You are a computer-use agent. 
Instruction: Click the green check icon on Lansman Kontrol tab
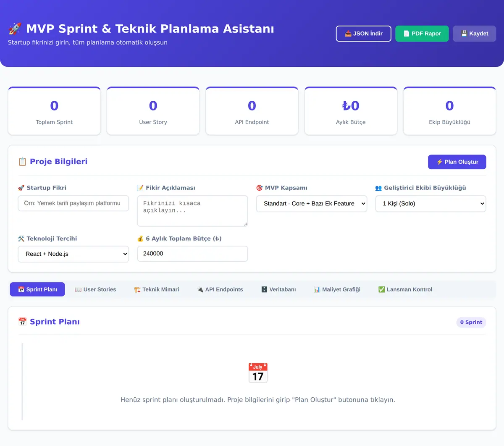pos(381,289)
